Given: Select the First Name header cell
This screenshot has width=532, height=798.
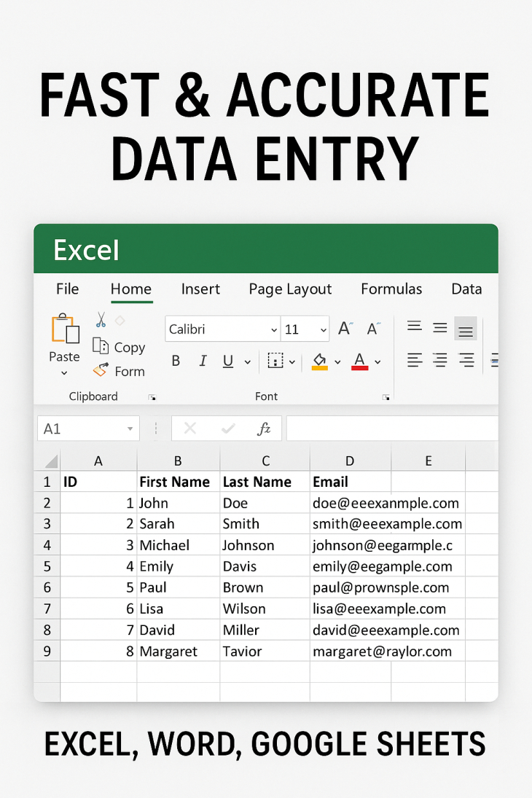Looking at the screenshot, I should 178,482.
